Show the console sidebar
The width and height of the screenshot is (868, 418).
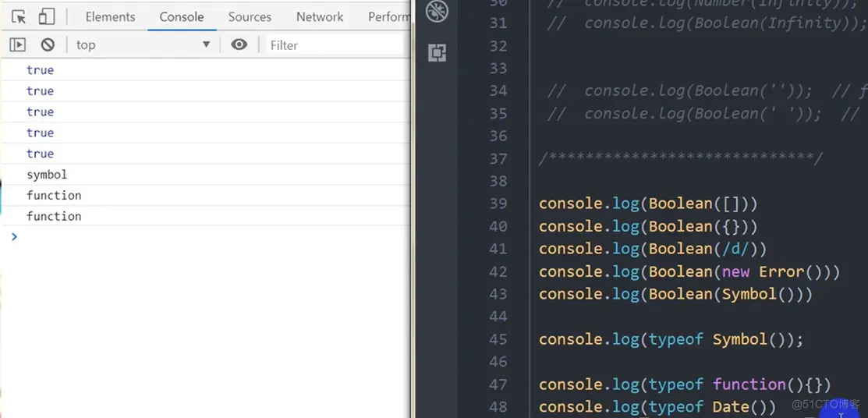(x=17, y=44)
